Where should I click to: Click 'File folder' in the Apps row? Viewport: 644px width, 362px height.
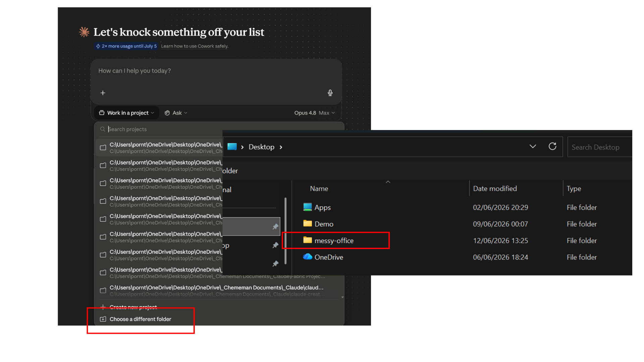click(582, 207)
